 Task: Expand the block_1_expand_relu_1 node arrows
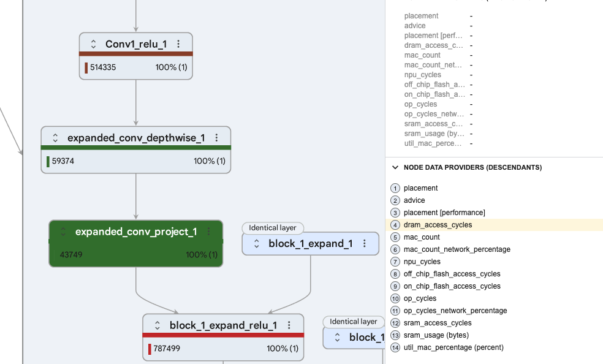coord(157,325)
